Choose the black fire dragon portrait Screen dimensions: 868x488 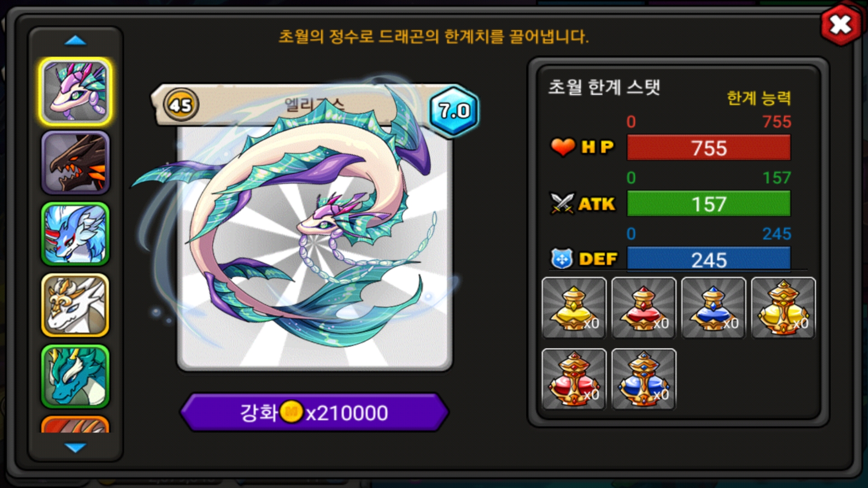tap(75, 163)
